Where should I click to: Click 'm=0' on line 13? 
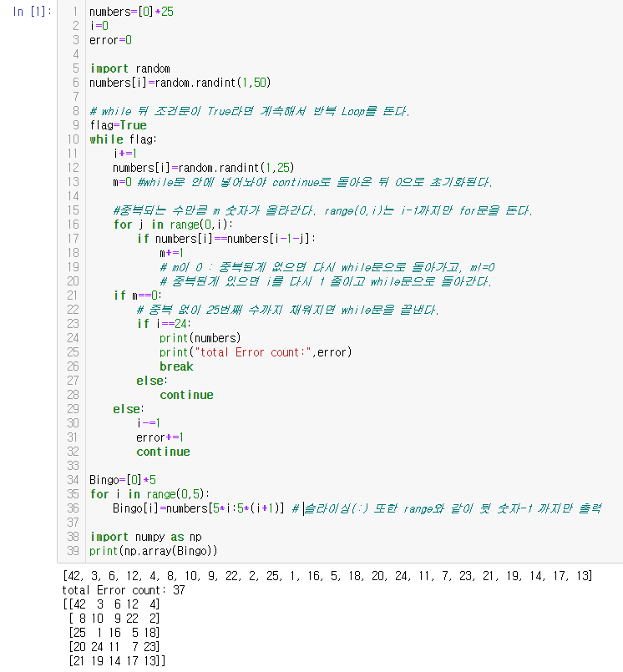(122, 182)
